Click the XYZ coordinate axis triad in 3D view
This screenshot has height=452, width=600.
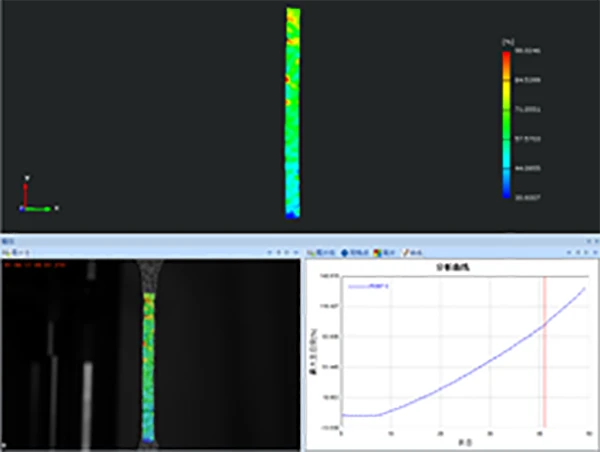pyautogui.click(x=38, y=194)
